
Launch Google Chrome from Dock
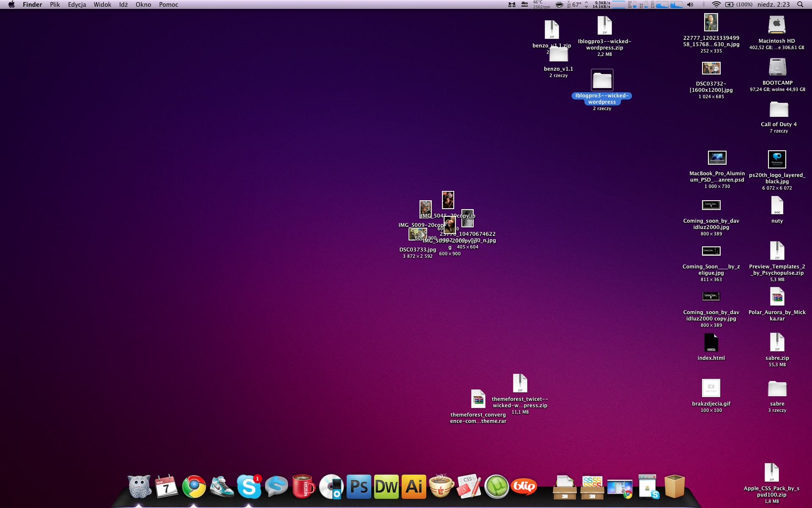pyautogui.click(x=194, y=487)
